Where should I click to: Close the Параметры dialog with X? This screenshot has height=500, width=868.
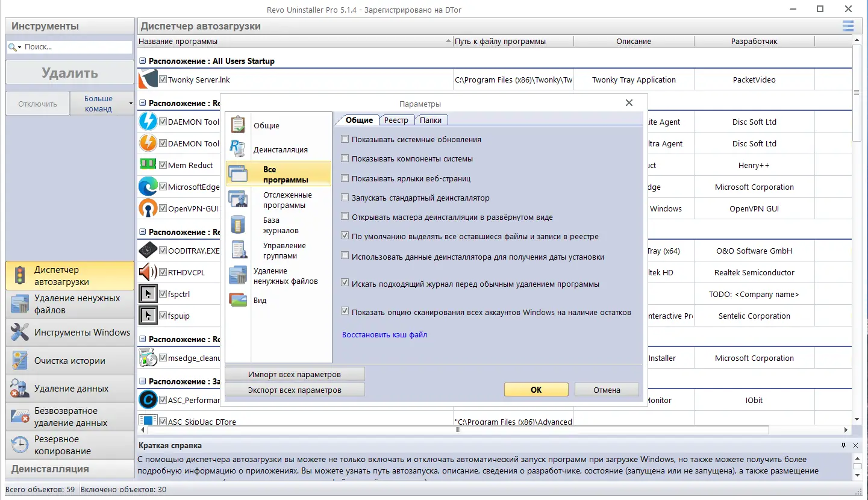629,103
